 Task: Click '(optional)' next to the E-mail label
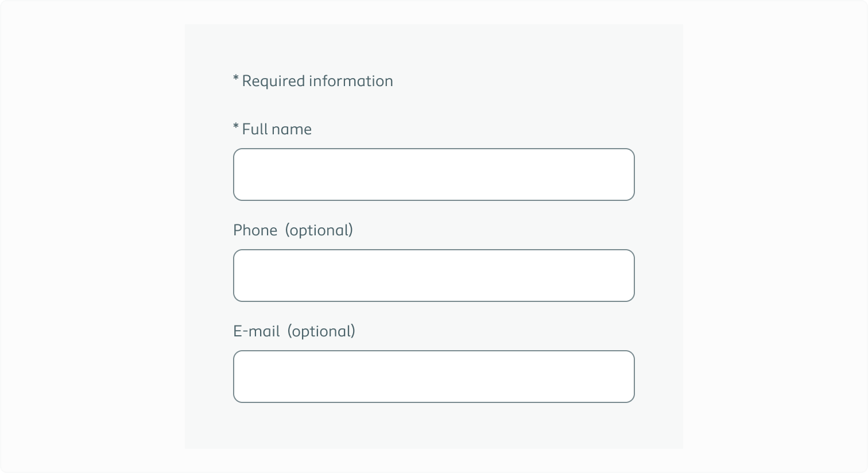[x=321, y=332]
